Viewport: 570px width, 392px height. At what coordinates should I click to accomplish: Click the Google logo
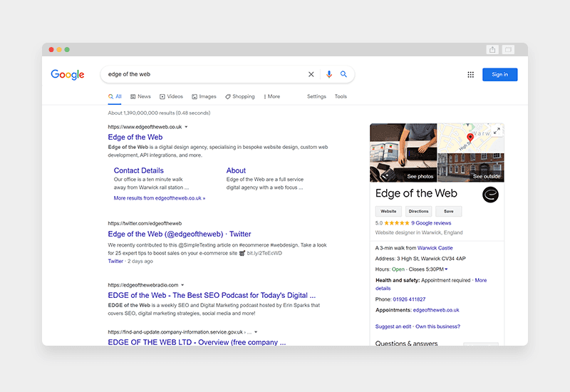coord(68,75)
